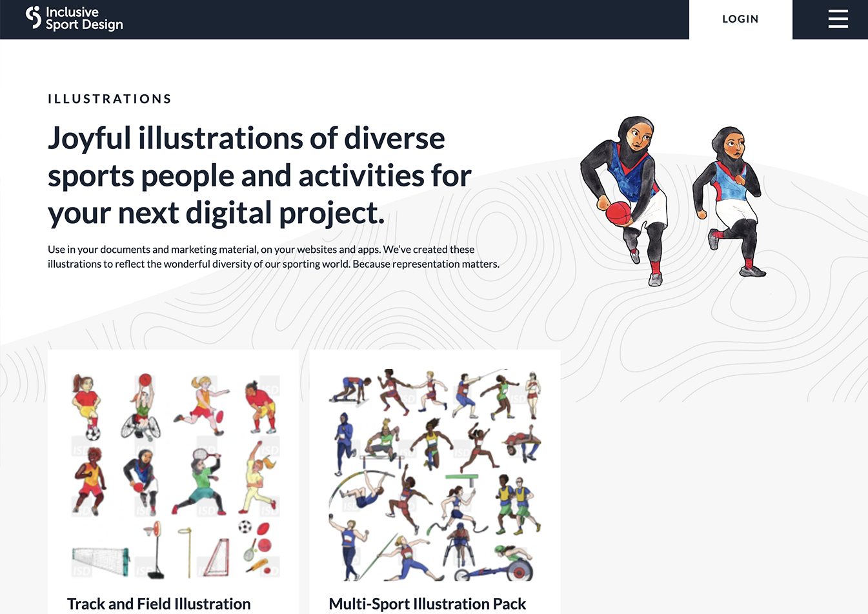Click the LOGIN button
The height and width of the screenshot is (614, 868).
740,19
